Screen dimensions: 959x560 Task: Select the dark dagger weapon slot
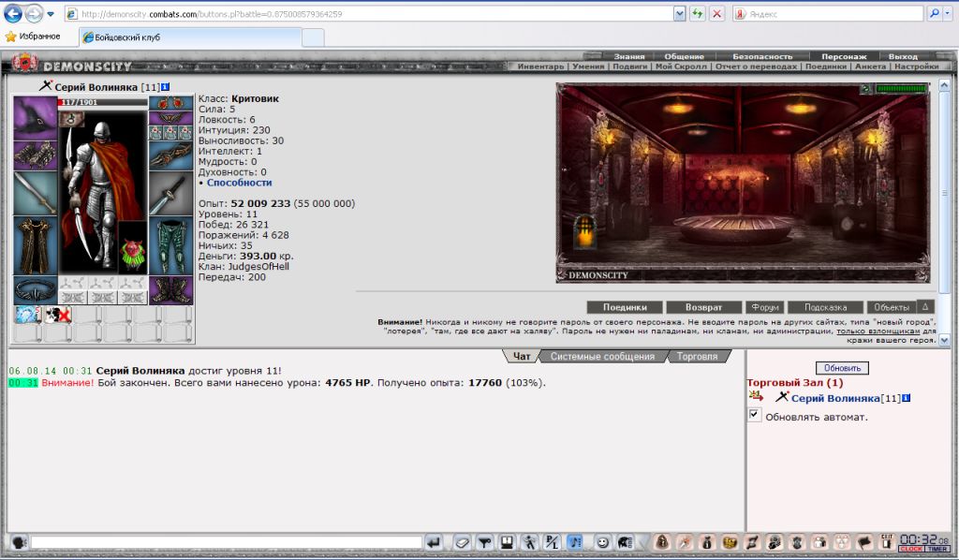[x=170, y=195]
